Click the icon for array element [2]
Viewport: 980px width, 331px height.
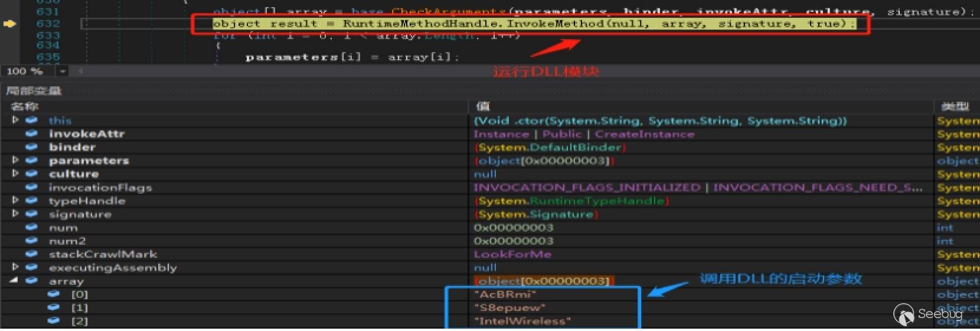(x=54, y=321)
